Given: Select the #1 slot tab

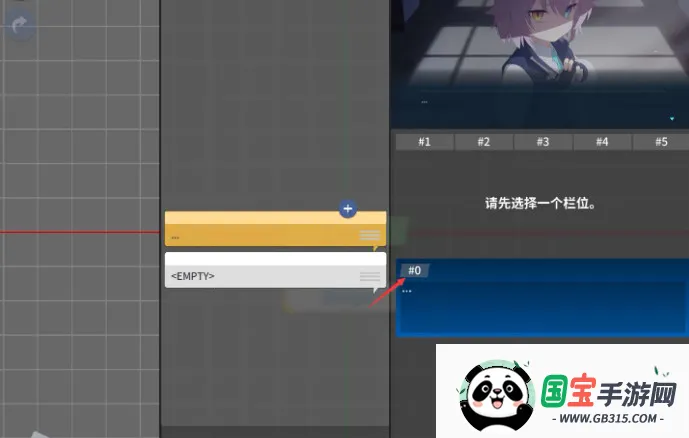Looking at the screenshot, I should (424, 142).
